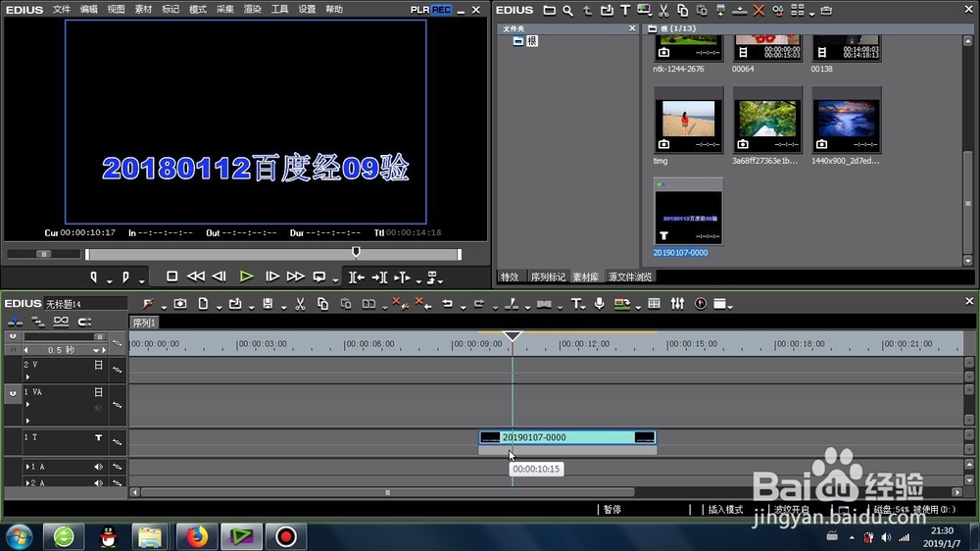
Task: Select 序列1 sequence tab
Action: pyautogui.click(x=144, y=323)
